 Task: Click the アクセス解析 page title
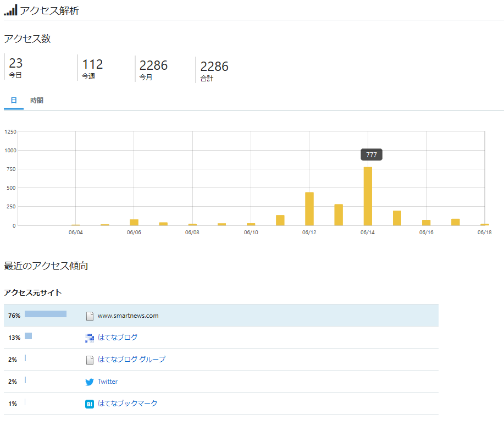point(49,10)
